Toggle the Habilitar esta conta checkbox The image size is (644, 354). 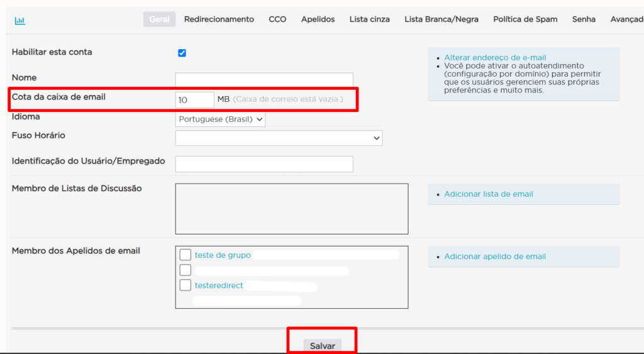pos(182,53)
